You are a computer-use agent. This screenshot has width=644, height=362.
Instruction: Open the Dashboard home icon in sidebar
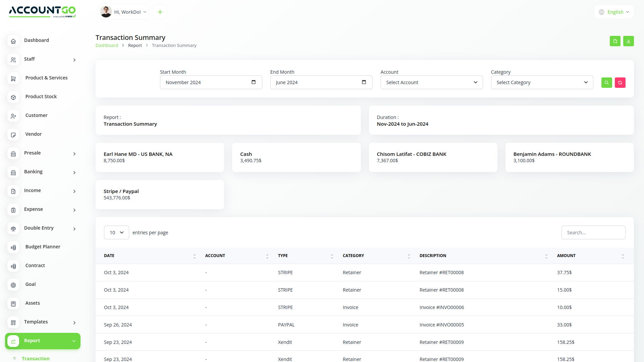13,41
